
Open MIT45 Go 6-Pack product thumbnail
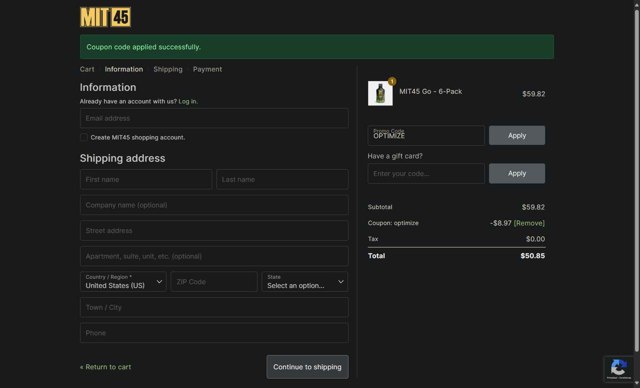(x=380, y=93)
